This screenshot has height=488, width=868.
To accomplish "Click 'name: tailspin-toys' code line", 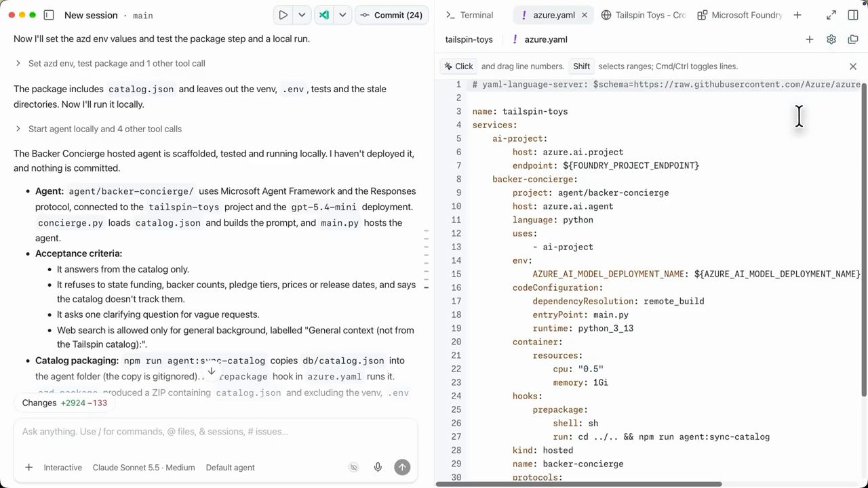I will (520, 112).
